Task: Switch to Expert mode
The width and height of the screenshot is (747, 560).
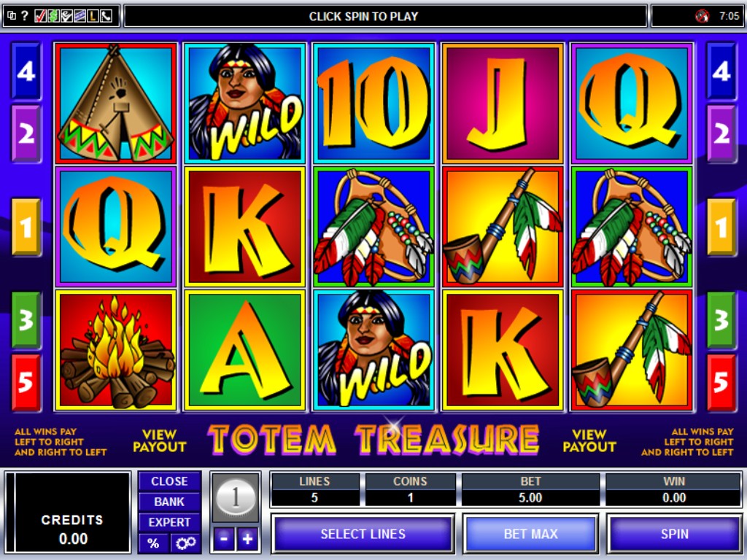Action: [x=169, y=522]
